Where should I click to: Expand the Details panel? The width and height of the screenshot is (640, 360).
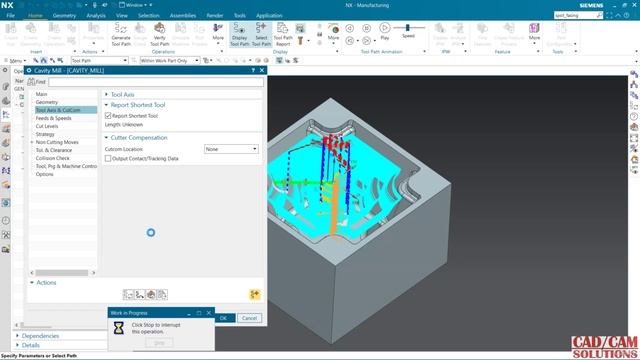[x=17, y=345]
